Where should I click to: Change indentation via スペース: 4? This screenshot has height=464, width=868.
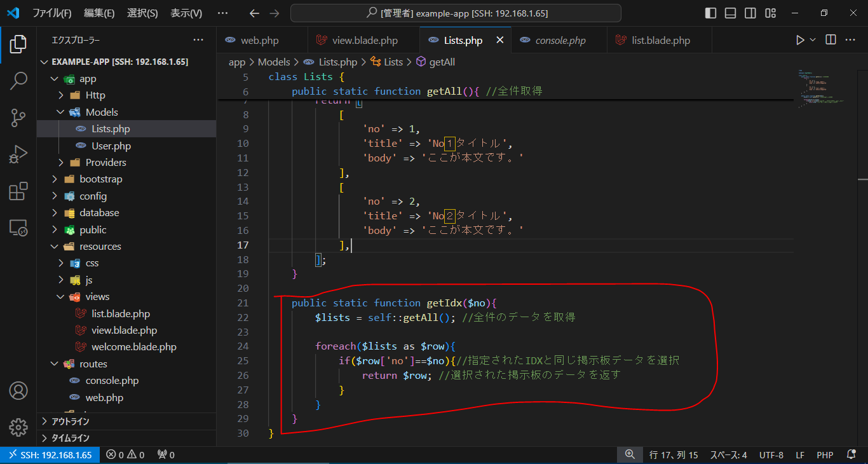(x=728, y=455)
